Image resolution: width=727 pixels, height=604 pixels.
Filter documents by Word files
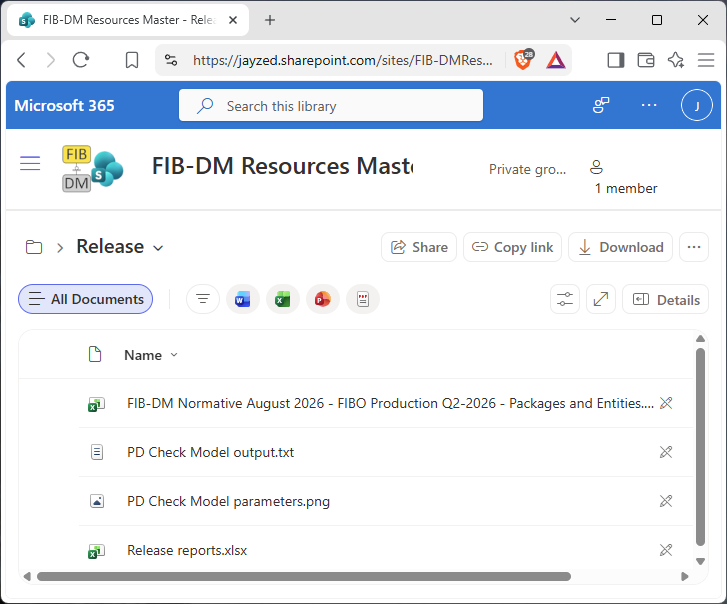tap(242, 299)
